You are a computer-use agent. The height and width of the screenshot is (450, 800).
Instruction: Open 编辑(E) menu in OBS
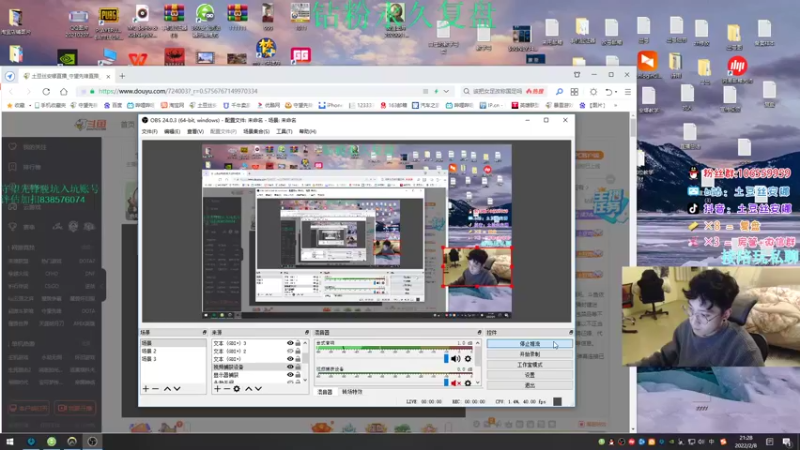(172, 132)
